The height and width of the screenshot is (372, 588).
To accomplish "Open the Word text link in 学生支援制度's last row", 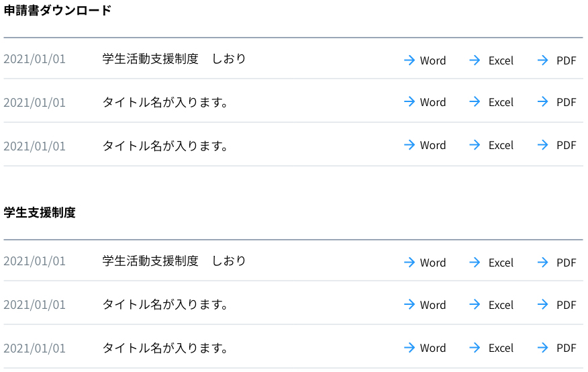I will coord(432,348).
